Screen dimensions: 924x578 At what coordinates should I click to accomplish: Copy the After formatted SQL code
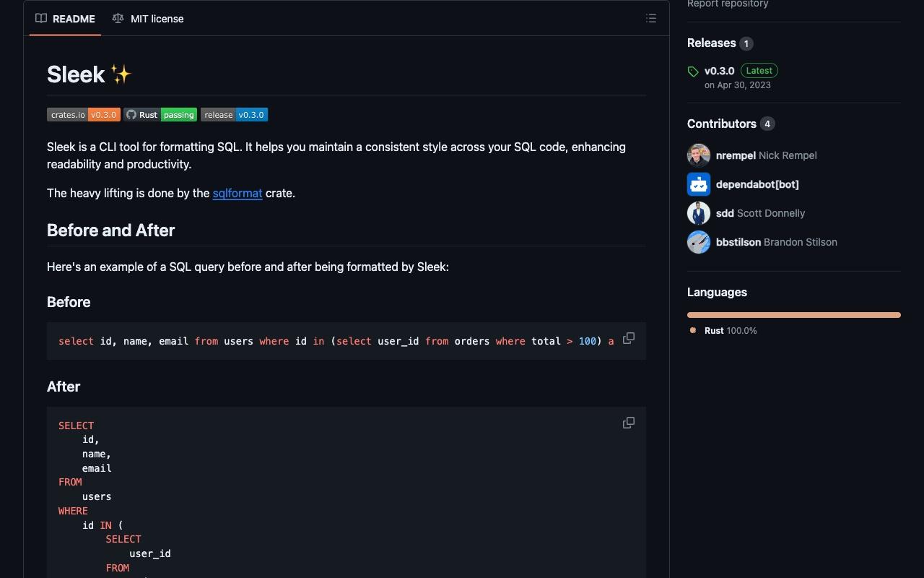coord(629,423)
